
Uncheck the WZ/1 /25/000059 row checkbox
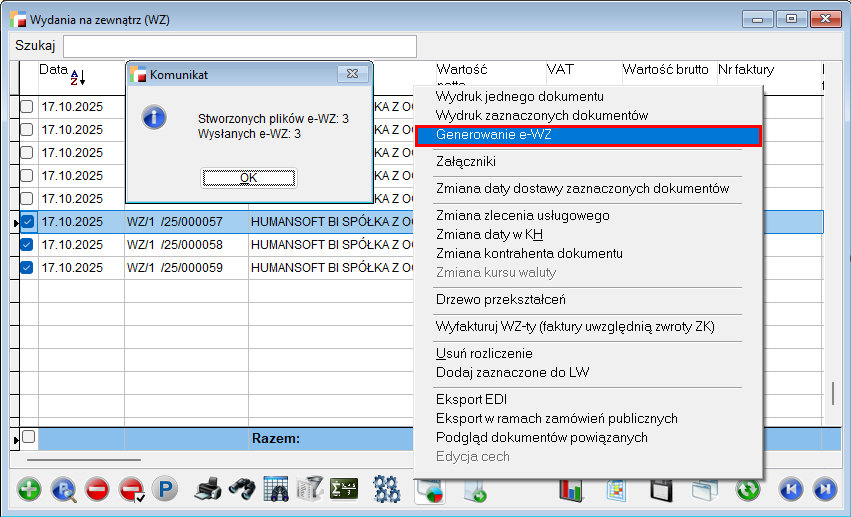pyautogui.click(x=27, y=267)
